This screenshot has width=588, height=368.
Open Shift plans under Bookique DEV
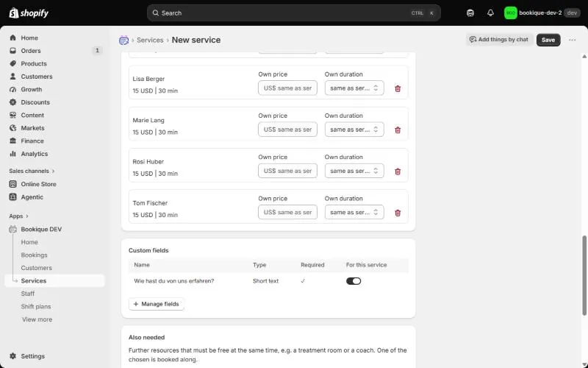coord(36,306)
